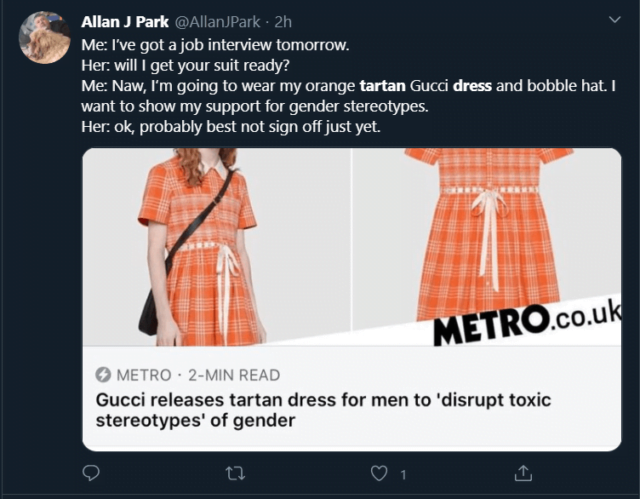Image resolution: width=640 pixels, height=499 pixels.
Task: Click the bold word dress in tweet text
Action: pos(472,86)
